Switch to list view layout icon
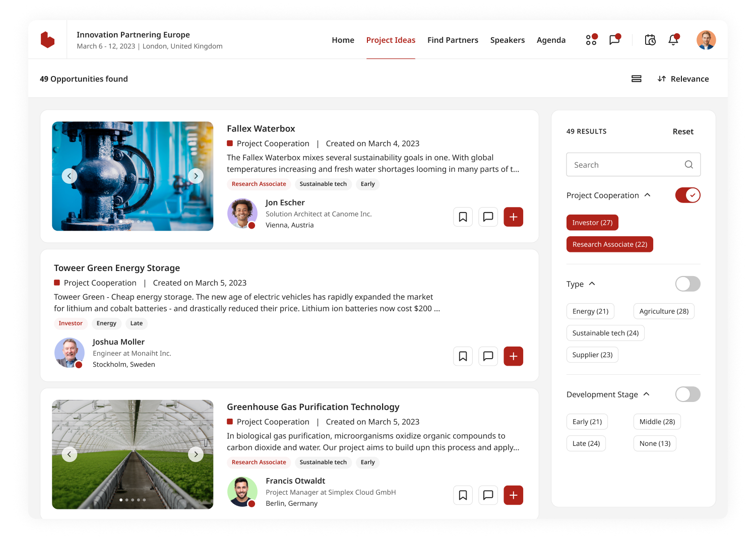 click(637, 79)
